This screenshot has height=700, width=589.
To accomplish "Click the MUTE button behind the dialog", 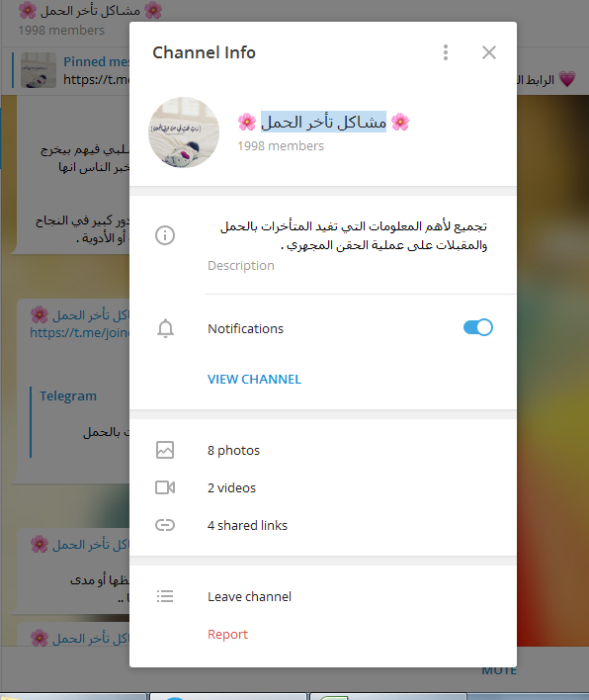I will tap(499, 670).
